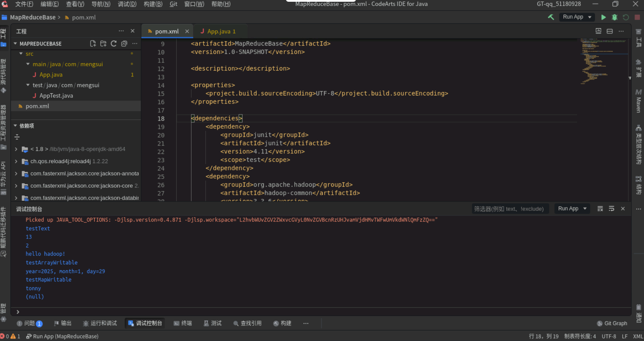Switch to the 问题 bottom tab

[30, 323]
